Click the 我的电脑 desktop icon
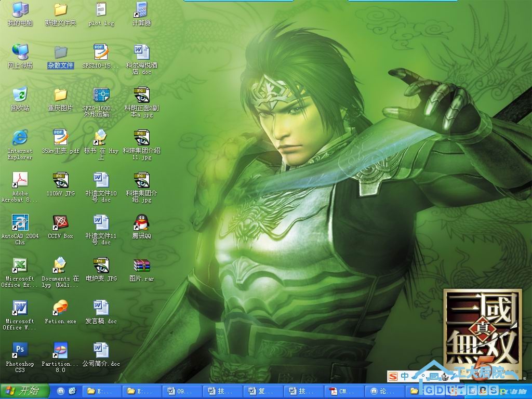Image resolution: width=532 pixels, height=399 pixels. [x=20, y=10]
